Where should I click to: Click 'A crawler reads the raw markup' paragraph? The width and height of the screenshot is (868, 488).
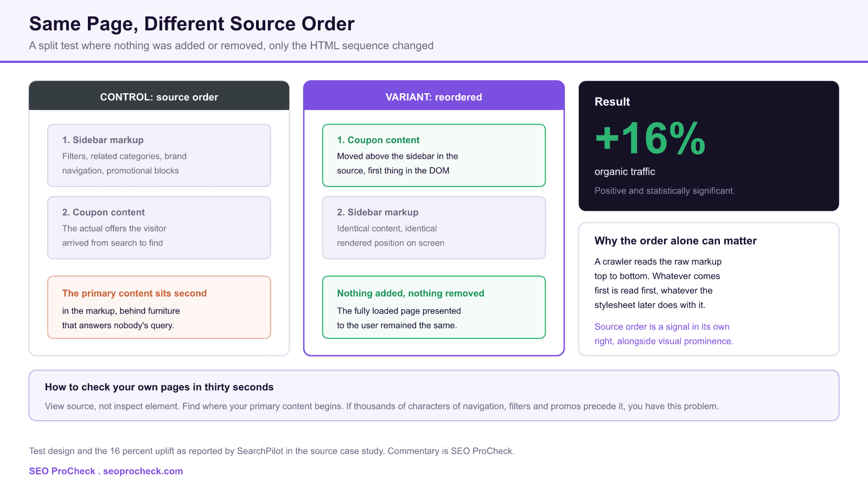tap(658, 283)
